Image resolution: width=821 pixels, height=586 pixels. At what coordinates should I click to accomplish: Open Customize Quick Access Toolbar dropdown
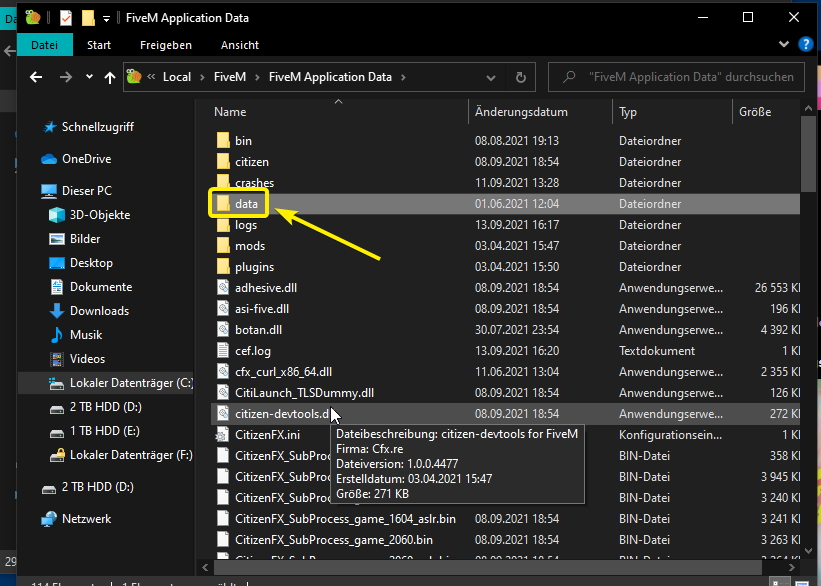pyautogui.click(x=106, y=18)
